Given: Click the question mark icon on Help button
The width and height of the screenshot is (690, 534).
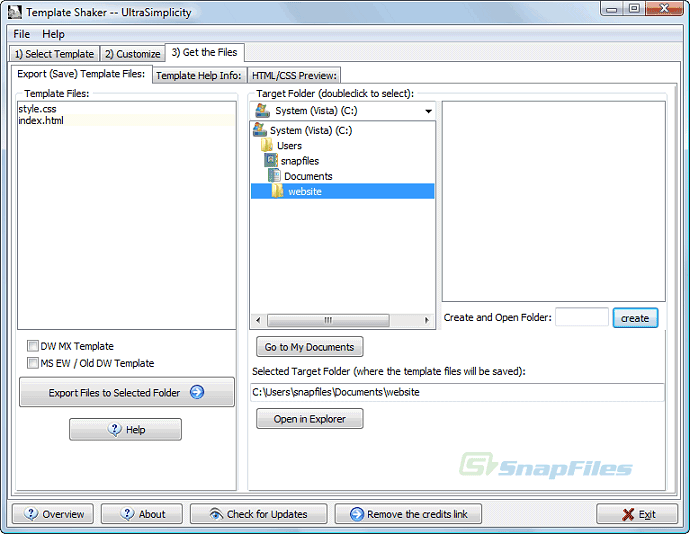Looking at the screenshot, I should (x=114, y=429).
